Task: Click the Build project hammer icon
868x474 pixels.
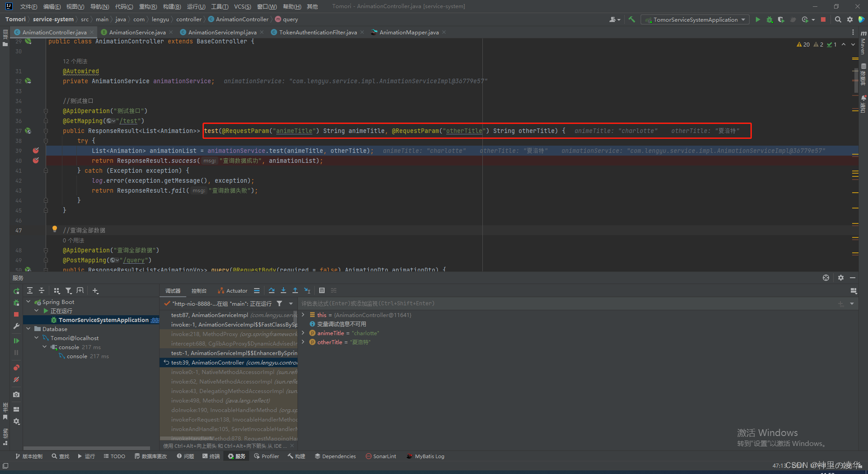Action: pyautogui.click(x=632, y=19)
